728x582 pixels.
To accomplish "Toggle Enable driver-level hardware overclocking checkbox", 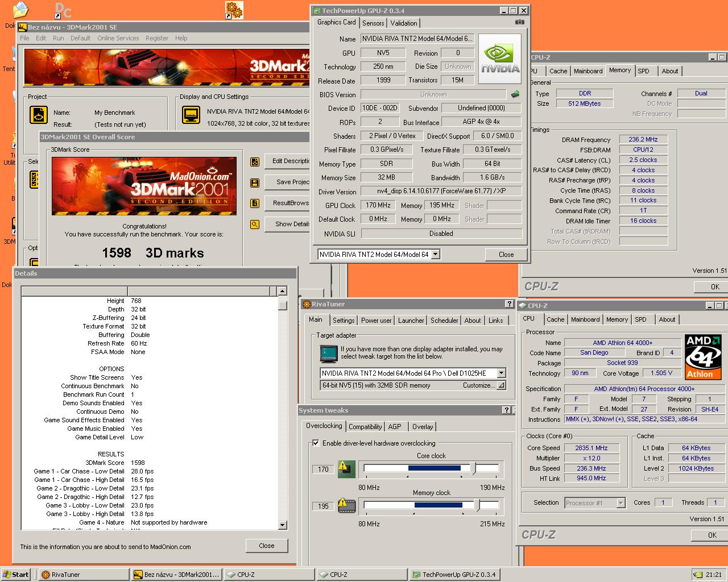I will 316,443.
